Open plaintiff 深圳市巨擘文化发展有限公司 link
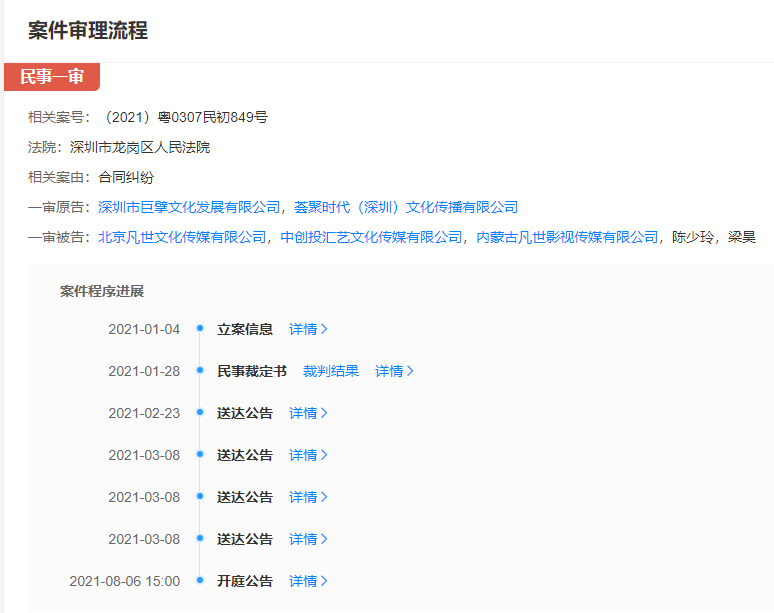 pos(189,207)
